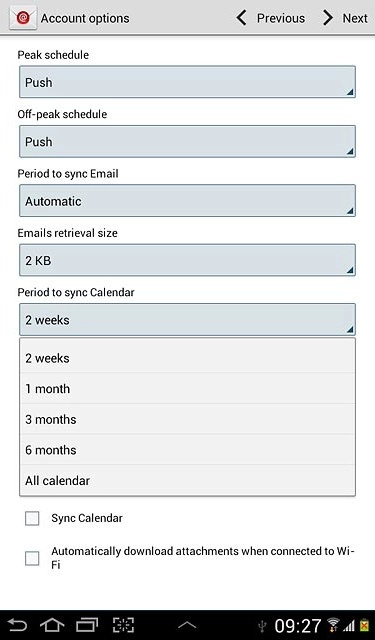Open the Off-peak schedule dropdown
The height and width of the screenshot is (640, 375).
pyautogui.click(x=187, y=142)
